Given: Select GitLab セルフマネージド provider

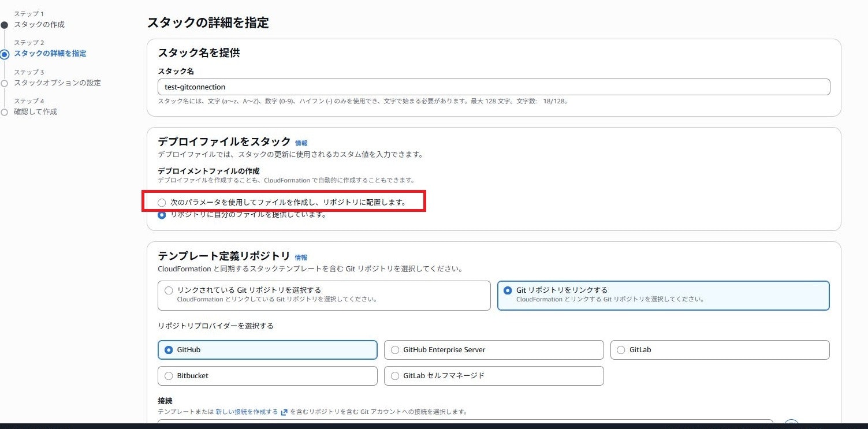Looking at the screenshot, I should 494,376.
